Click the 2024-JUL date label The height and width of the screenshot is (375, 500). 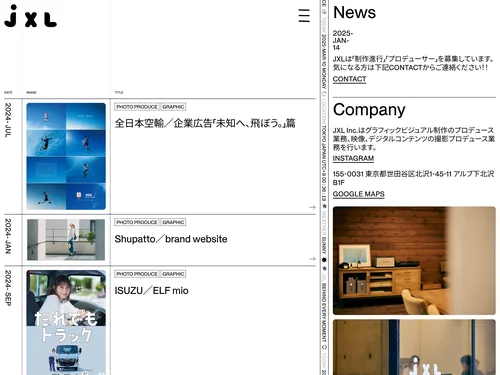pyautogui.click(x=8, y=120)
